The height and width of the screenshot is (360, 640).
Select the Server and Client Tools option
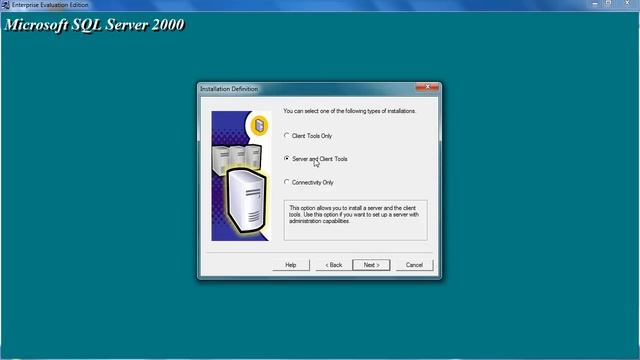pos(316,159)
